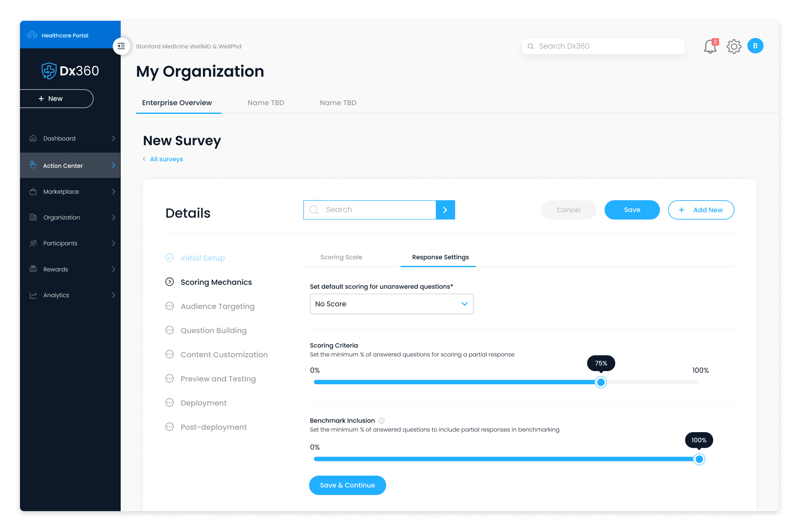Expand the Marketplace chevron
This screenshot has height=532, width=799.
(x=113, y=192)
